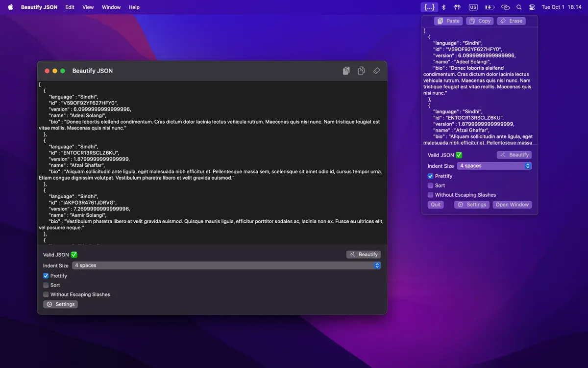Viewport: 588px width, 368px height.
Task: Click "Valid JSON" status in main window
Action: click(x=56, y=255)
